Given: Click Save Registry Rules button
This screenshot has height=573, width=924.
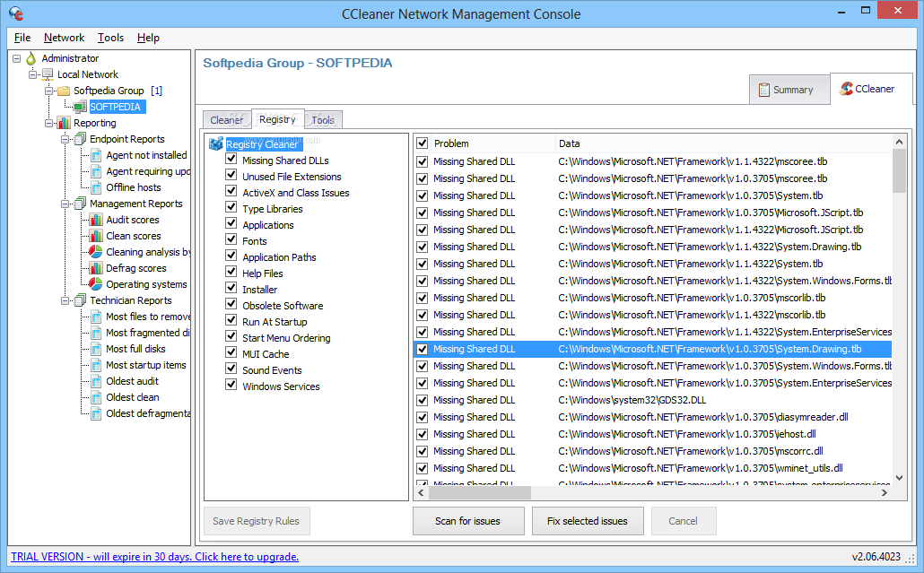Looking at the screenshot, I should (257, 521).
